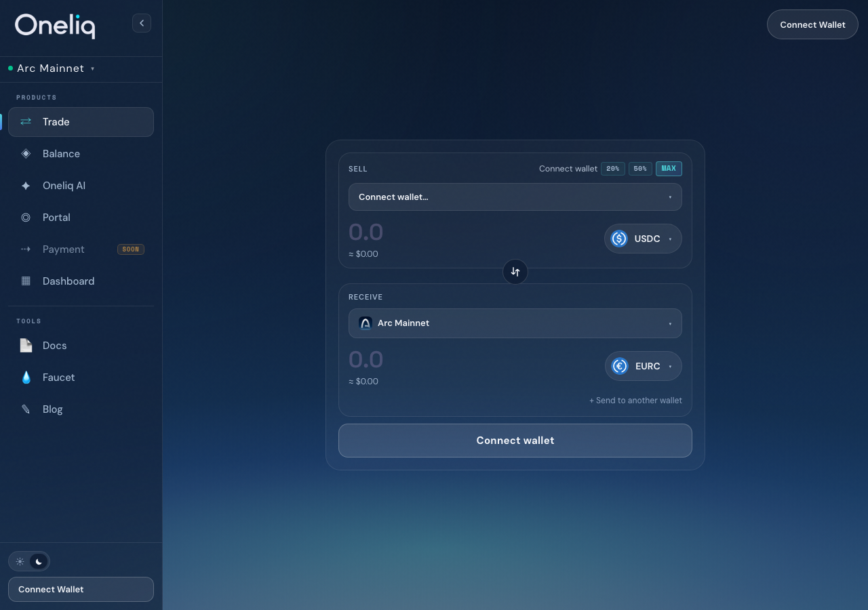This screenshot has height=610, width=868.
Task: Click the Arc Mainnet logo in Receive
Action: (366, 323)
